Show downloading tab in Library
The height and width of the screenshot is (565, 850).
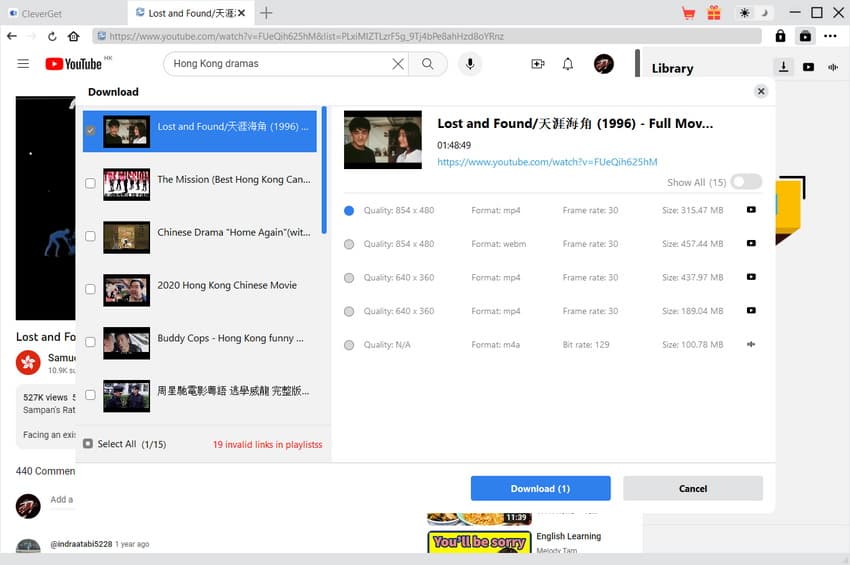click(x=783, y=67)
